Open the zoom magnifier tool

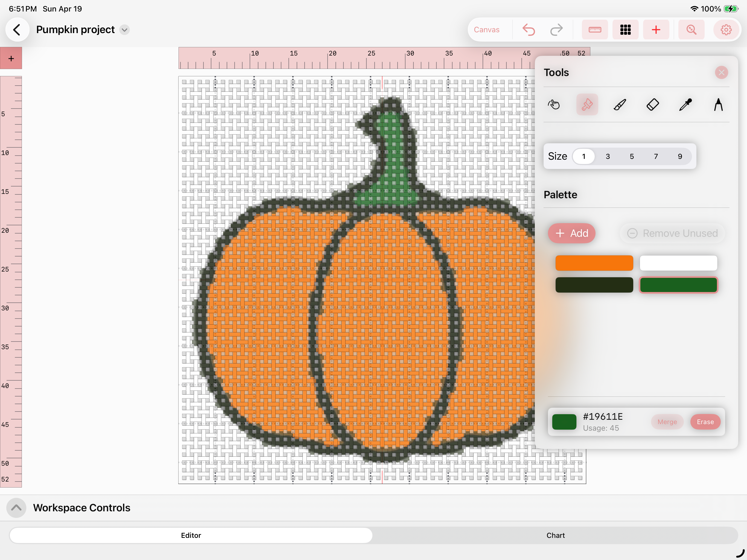[x=691, y=30]
